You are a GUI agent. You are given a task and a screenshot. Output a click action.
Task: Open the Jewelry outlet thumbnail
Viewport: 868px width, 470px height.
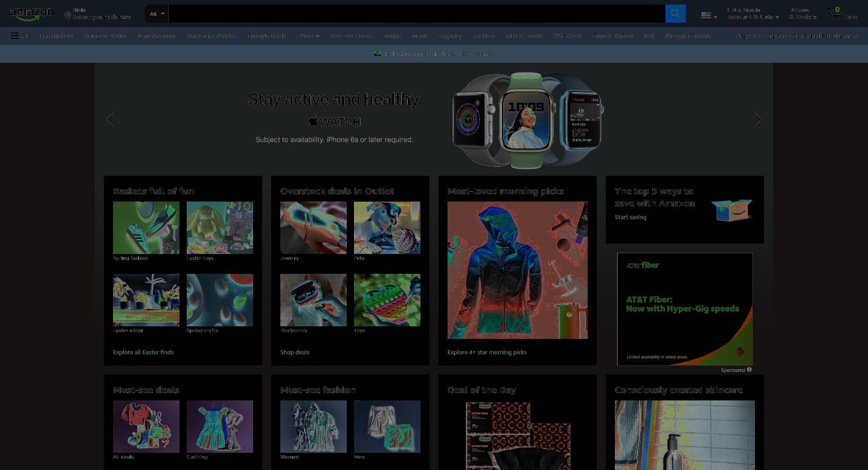point(313,228)
